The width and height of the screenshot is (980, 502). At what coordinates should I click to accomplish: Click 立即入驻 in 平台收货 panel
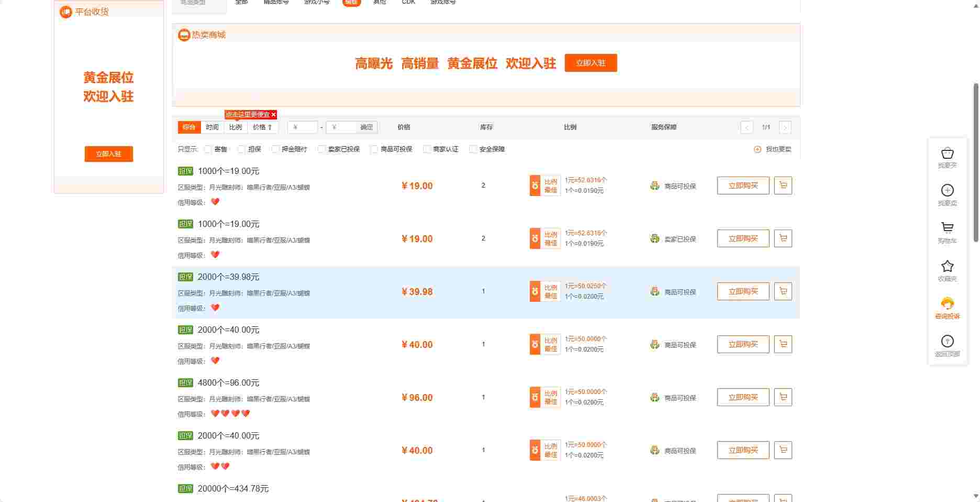point(108,154)
